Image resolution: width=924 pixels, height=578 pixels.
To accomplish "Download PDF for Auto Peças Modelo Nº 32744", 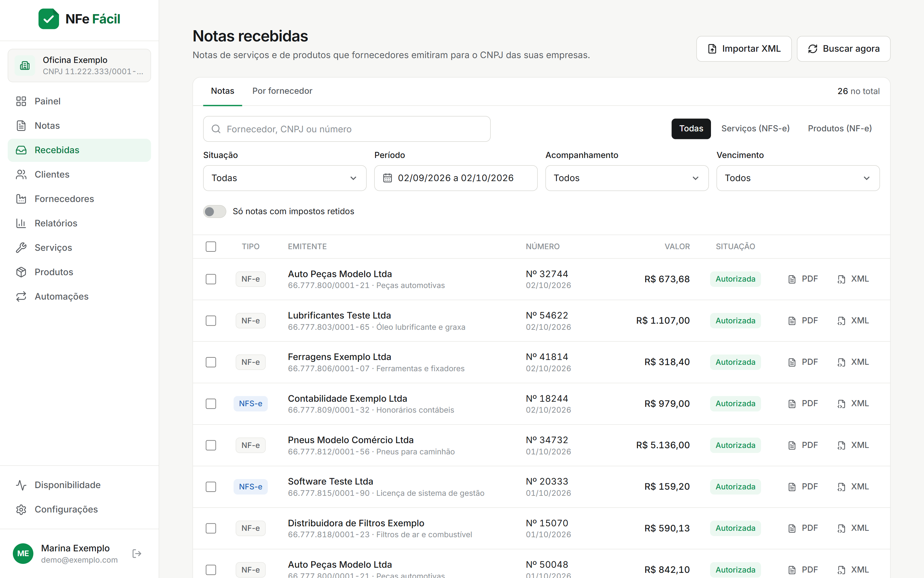I will 803,279.
